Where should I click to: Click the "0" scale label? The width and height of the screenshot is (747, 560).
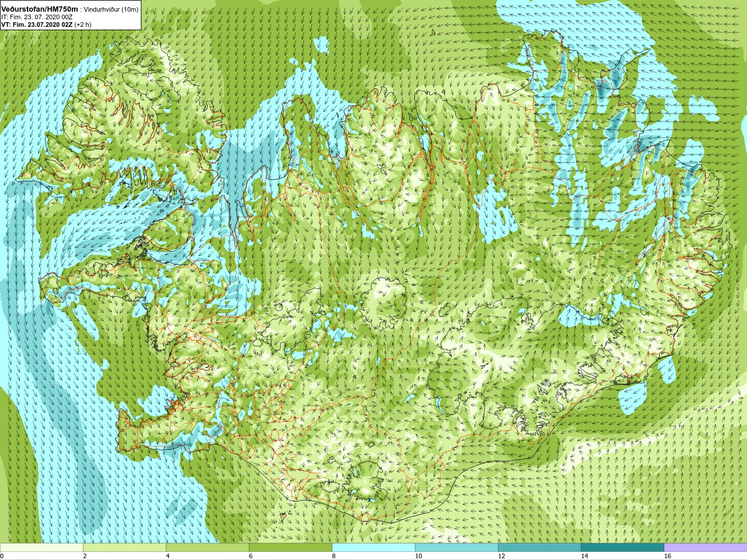coord(2,556)
